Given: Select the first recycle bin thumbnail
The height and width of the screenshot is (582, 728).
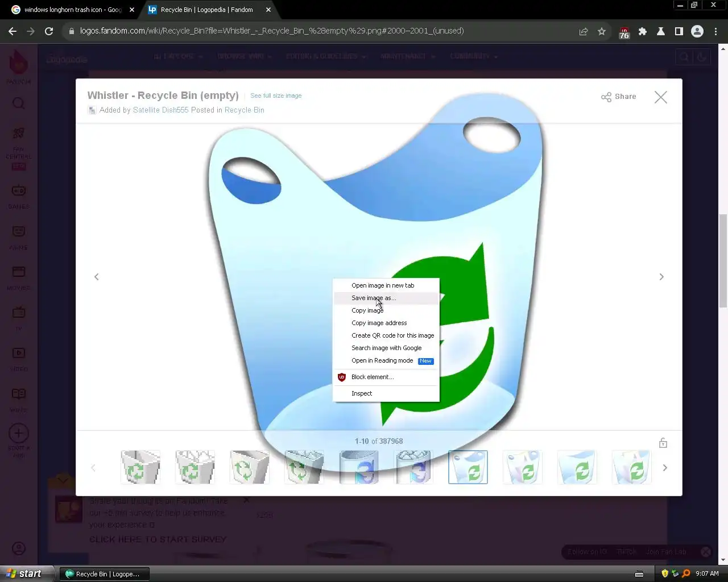Looking at the screenshot, I should pyautogui.click(x=140, y=467).
